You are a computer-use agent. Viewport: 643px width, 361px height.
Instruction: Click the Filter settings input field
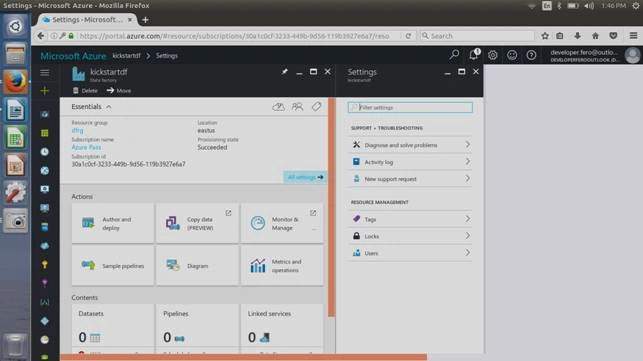tap(410, 107)
